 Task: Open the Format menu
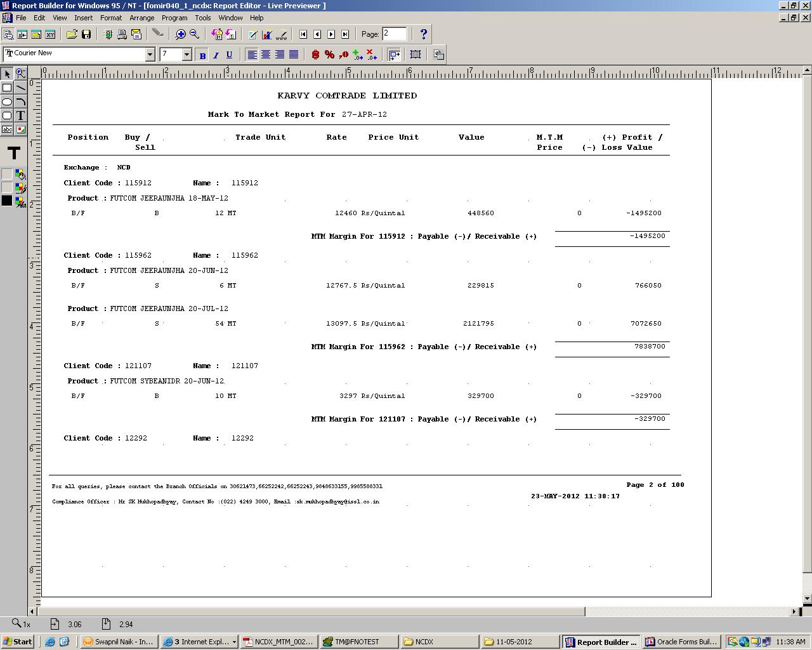pos(110,18)
